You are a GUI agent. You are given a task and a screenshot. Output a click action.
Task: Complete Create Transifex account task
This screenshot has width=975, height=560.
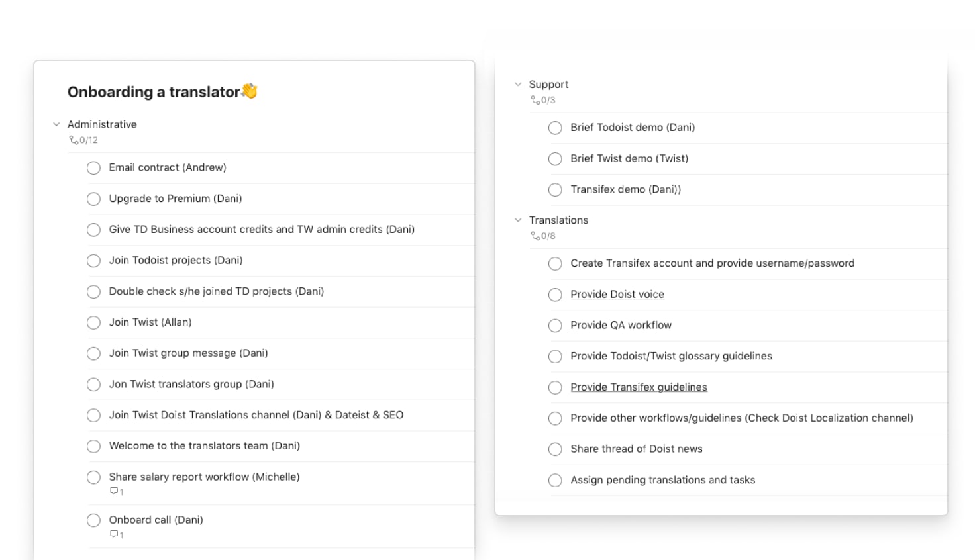(555, 263)
